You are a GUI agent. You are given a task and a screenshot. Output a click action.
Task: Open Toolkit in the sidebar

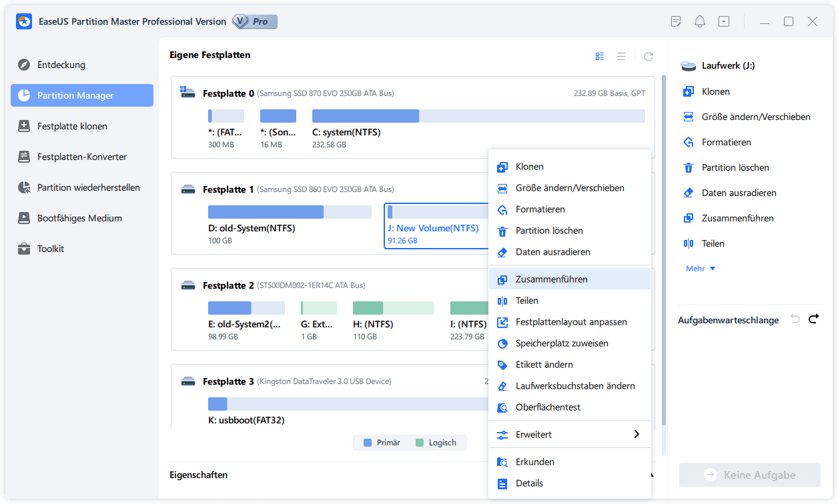[82, 249]
